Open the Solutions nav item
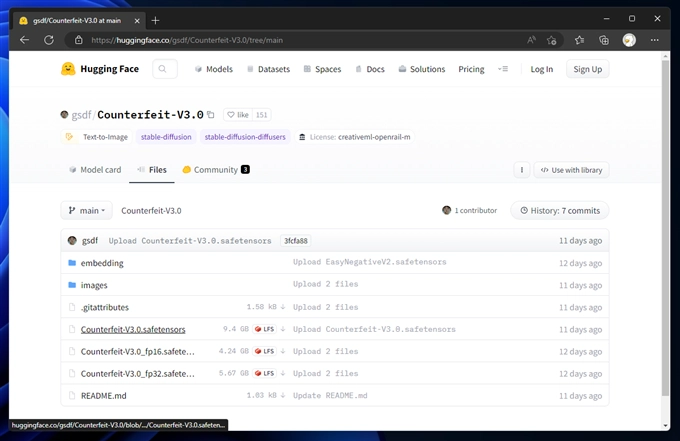 [x=422, y=69]
